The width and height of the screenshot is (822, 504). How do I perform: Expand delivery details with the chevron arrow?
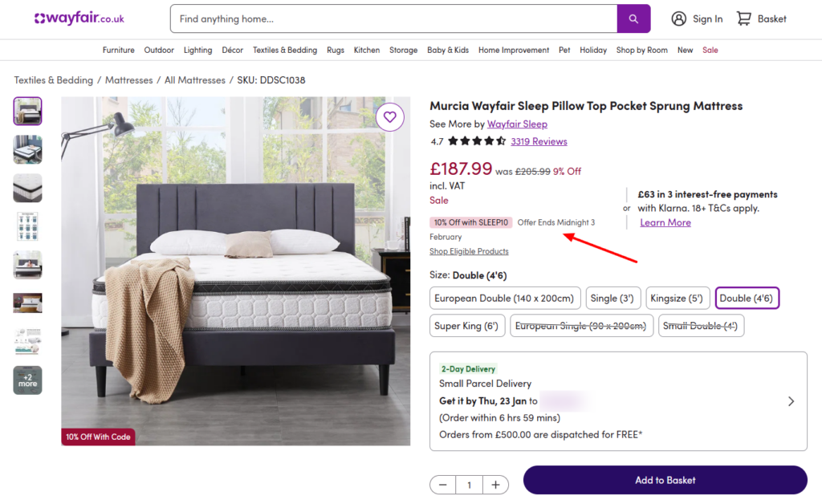tap(791, 400)
